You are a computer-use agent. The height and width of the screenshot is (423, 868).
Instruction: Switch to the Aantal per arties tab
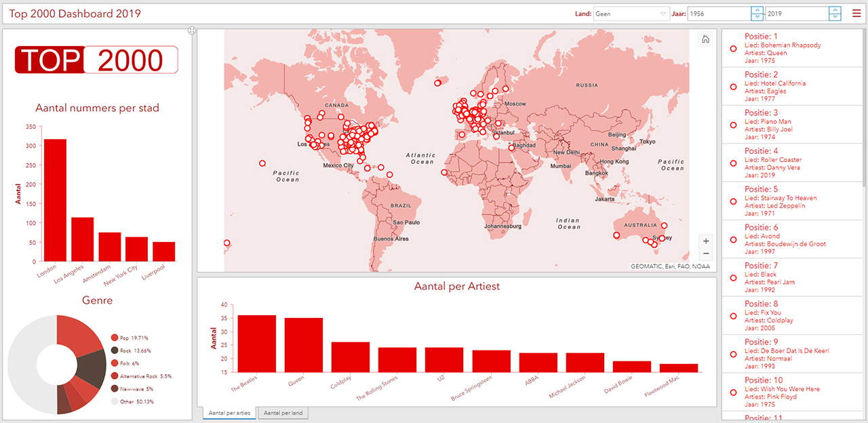(x=229, y=413)
